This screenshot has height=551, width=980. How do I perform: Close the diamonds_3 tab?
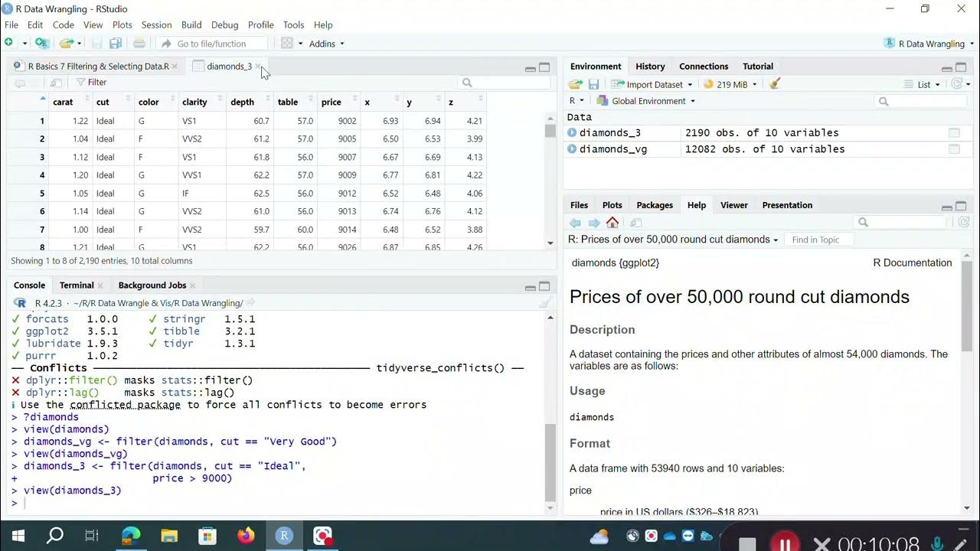pos(258,66)
